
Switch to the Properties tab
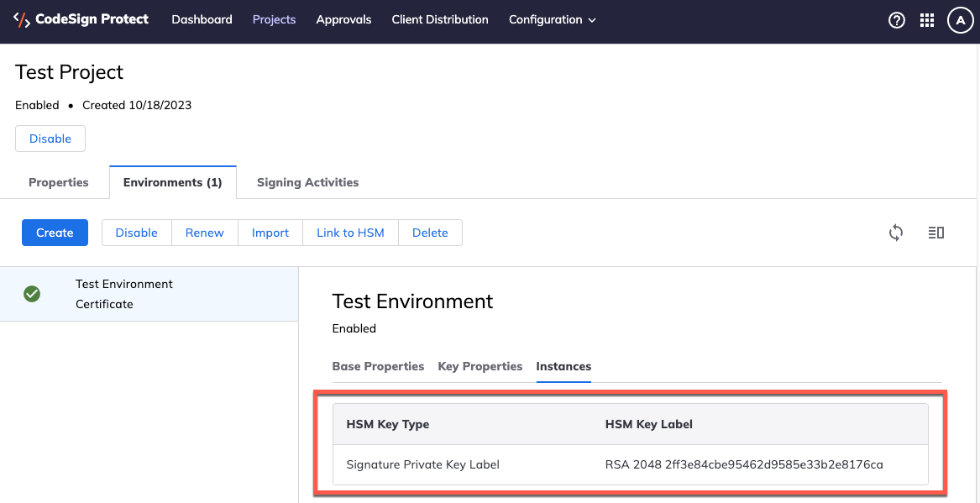tap(59, 182)
